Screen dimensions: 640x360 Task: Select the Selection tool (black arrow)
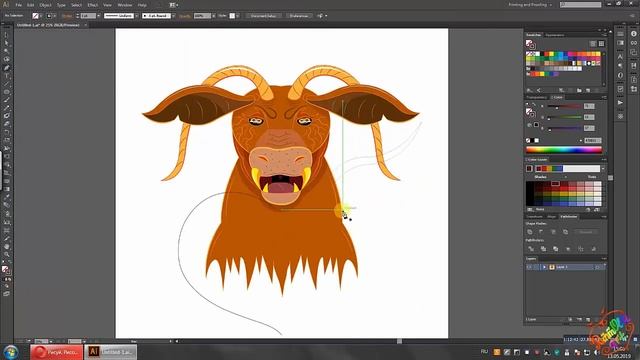(x=7, y=35)
